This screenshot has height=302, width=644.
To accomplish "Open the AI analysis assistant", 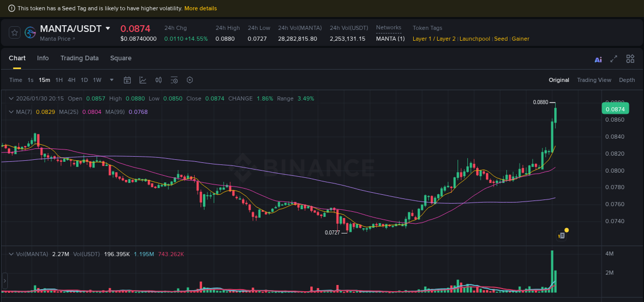I will tap(598, 60).
